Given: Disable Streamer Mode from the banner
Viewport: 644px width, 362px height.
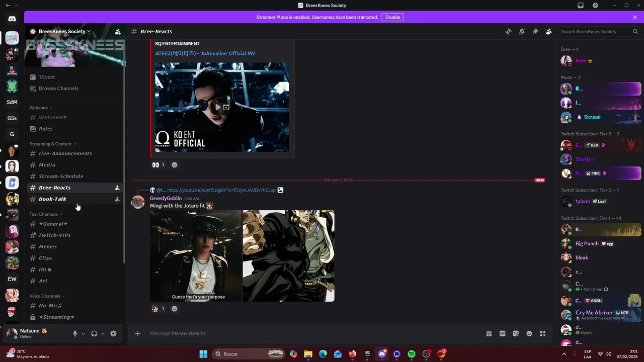Looking at the screenshot, I should click(392, 17).
